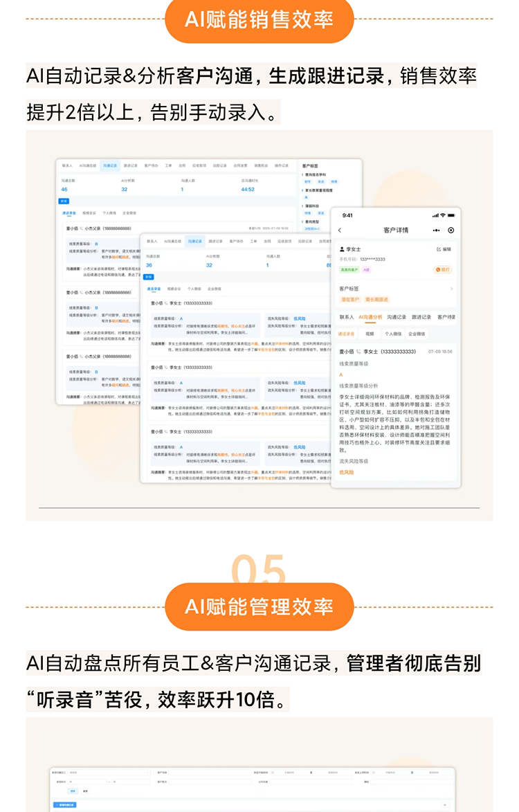Tap the signal strength icon in the phone status bar
Screen dimensions: 519x812
pyautogui.click(x=435, y=215)
